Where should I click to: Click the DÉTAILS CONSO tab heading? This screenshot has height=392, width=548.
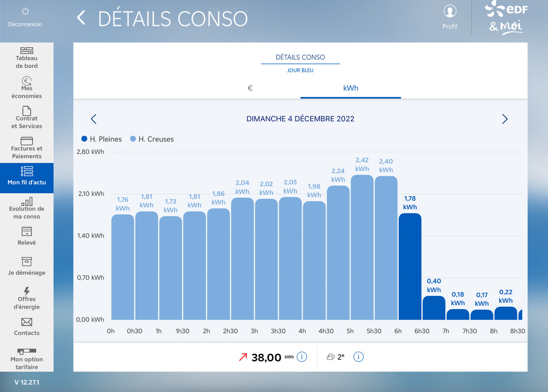point(300,57)
